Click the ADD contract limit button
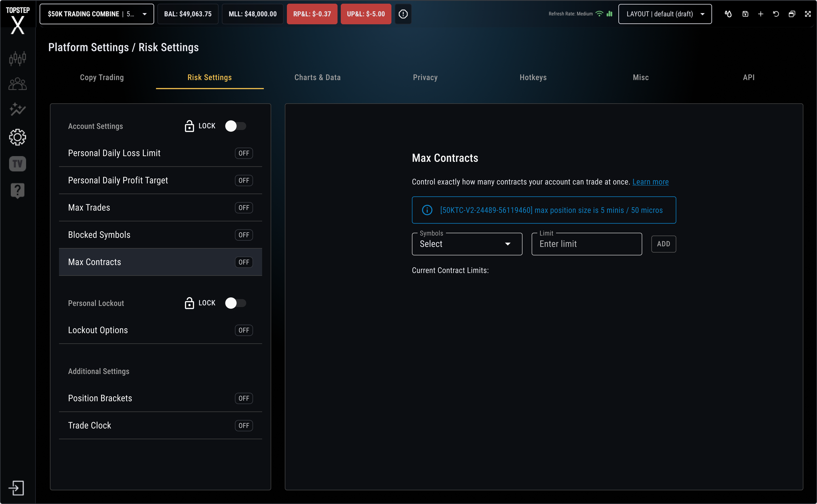Screen dimensions: 817x504 (664, 244)
